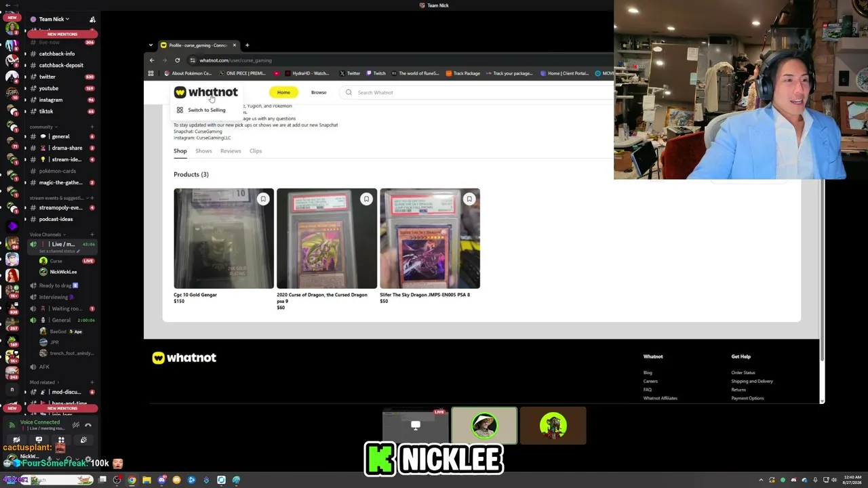Show hidden system tray icons

761,480
